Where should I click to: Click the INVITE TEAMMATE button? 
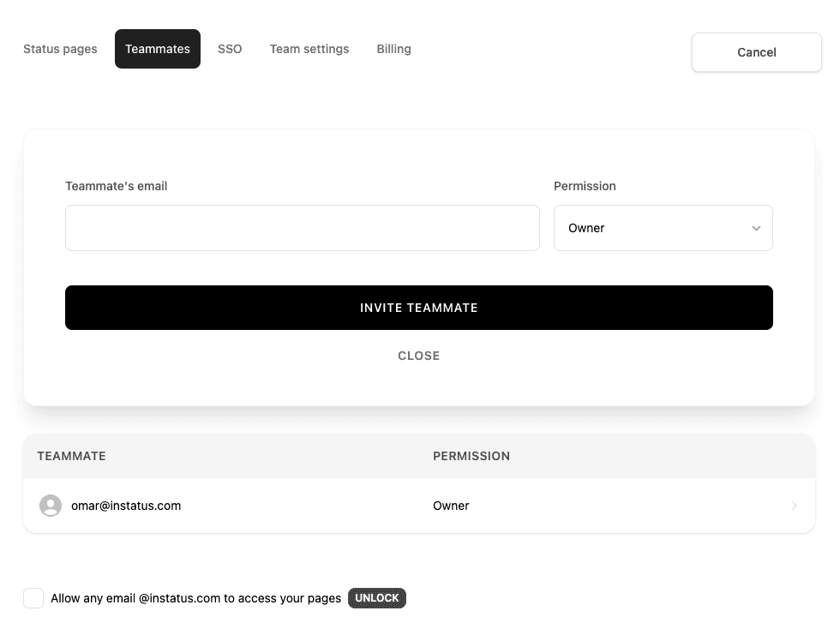[x=418, y=308]
